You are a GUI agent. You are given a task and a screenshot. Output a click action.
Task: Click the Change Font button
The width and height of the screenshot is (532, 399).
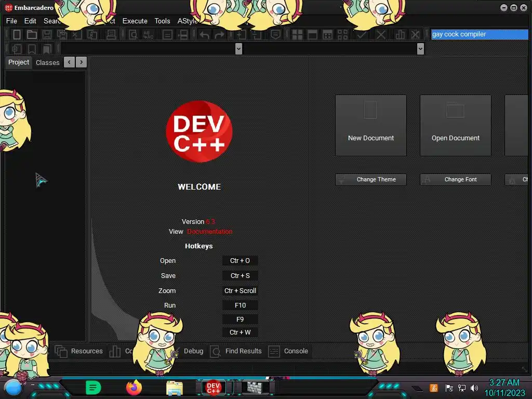(455, 179)
